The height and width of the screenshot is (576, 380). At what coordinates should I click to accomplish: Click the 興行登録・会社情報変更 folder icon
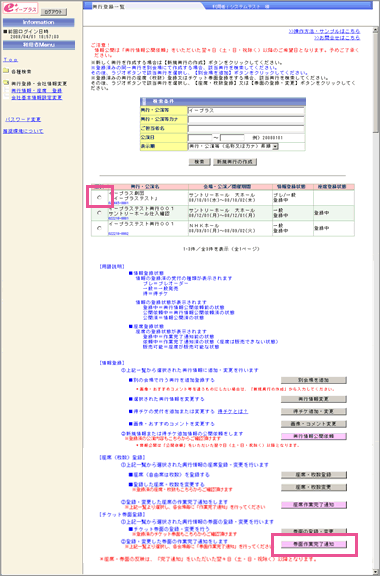(x=6, y=83)
